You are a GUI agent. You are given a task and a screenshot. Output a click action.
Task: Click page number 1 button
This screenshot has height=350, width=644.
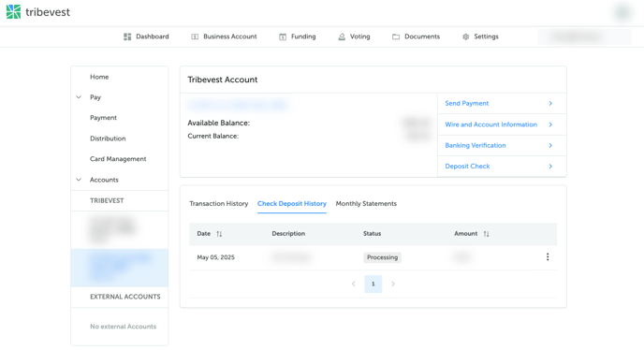pyautogui.click(x=373, y=284)
